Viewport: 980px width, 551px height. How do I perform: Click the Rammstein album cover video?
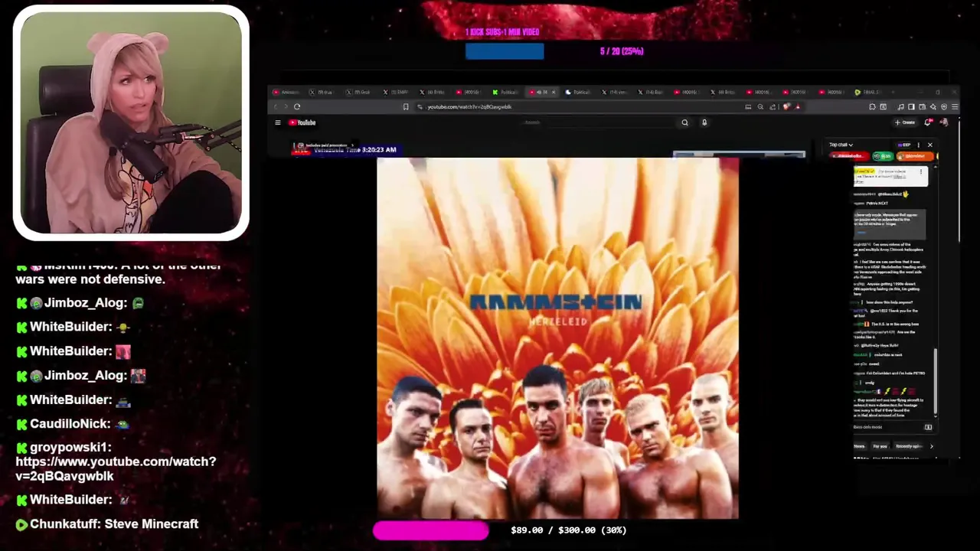(557, 338)
